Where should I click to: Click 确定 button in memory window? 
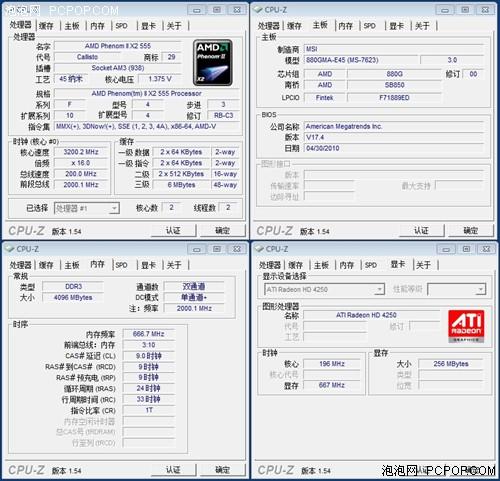point(222,470)
